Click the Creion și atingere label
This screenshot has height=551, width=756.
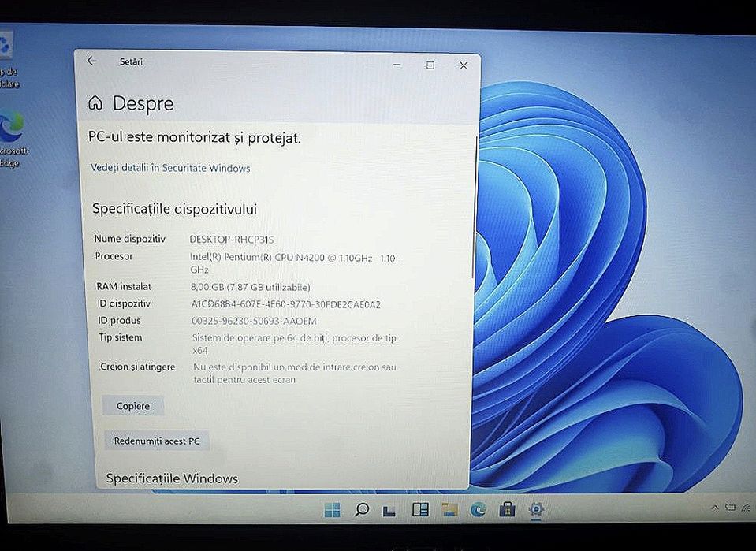click(138, 367)
